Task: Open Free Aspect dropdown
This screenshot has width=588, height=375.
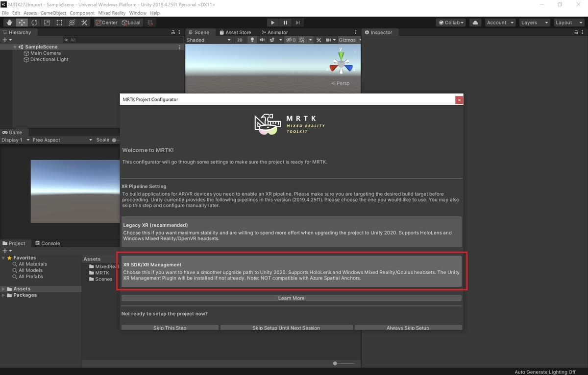Action: (x=62, y=140)
